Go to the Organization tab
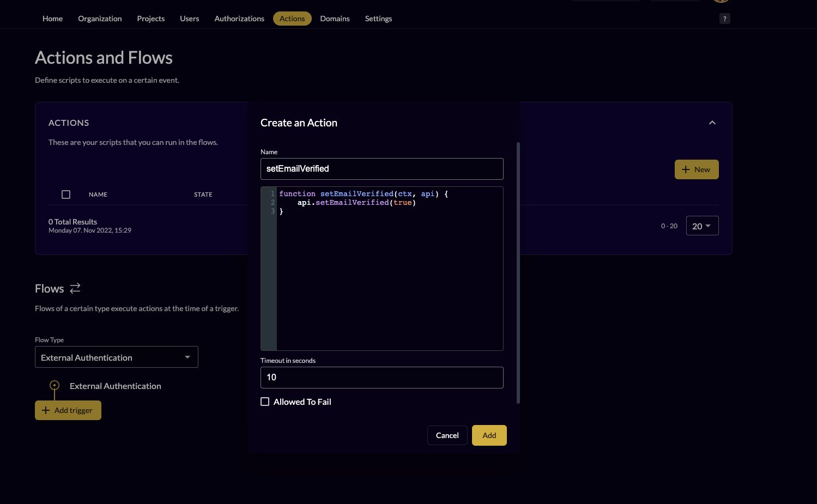 (x=100, y=19)
